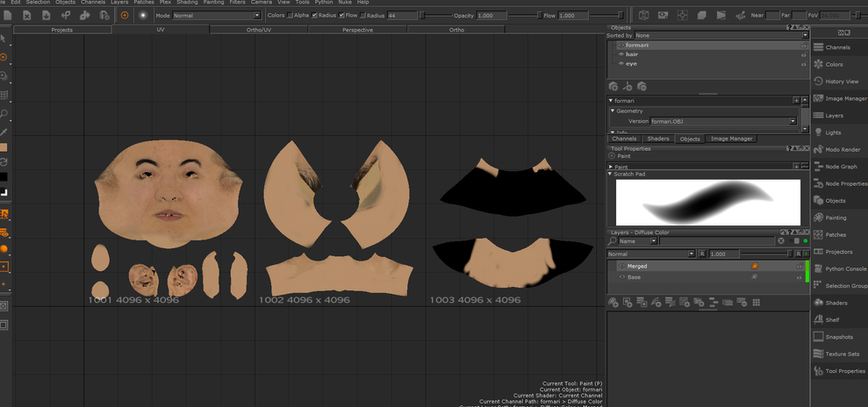Viewport: 868px width, 407px height.
Task: Uncheck the Flow checkbox
Action: tap(341, 16)
